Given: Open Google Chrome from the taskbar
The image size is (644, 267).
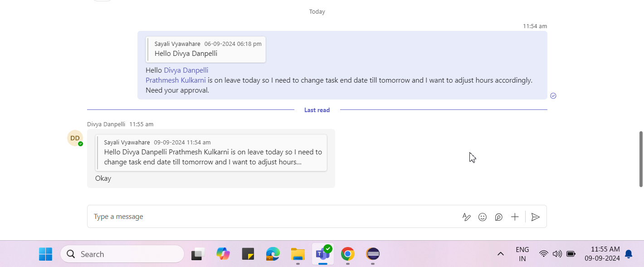Looking at the screenshot, I should (x=348, y=254).
